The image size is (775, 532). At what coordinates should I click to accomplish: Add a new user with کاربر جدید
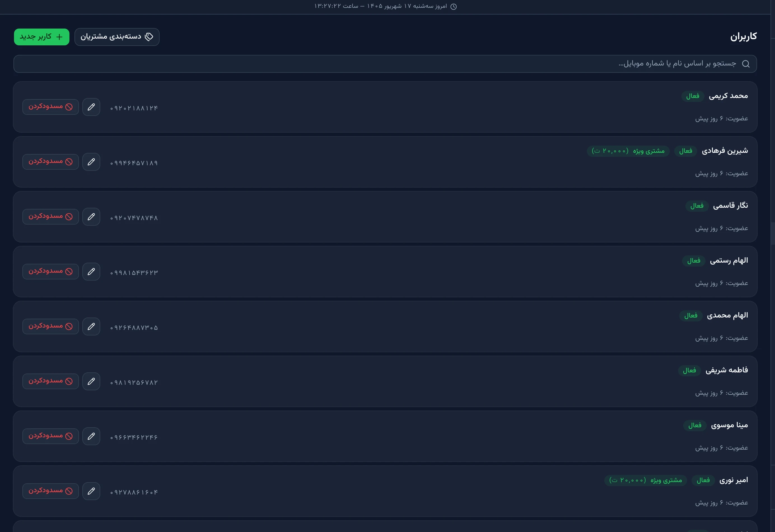42,37
